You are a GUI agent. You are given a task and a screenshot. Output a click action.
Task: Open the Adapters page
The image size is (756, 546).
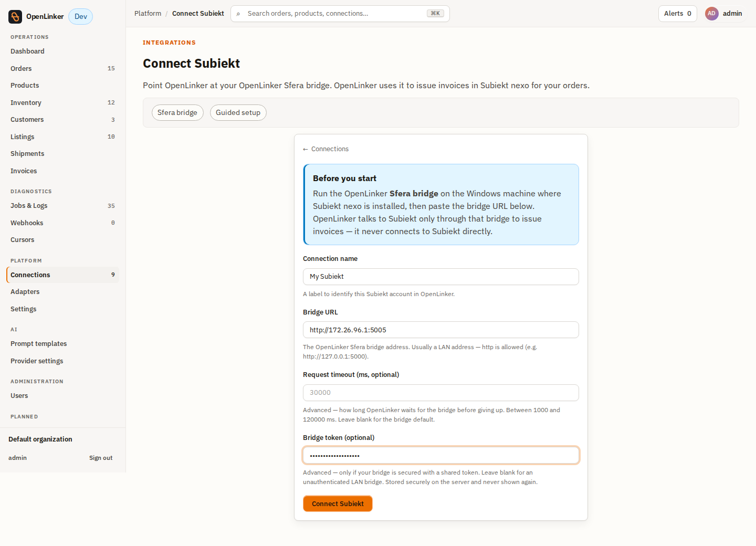[62, 292]
